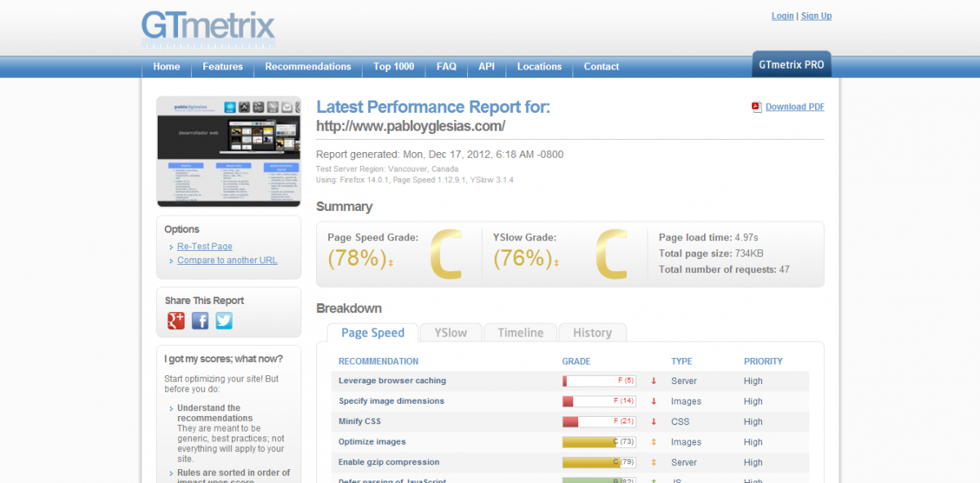Image resolution: width=980 pixels, height=483 pixels.
Task: Open the GTmetrix PRO tab
Action: [791, 65]
